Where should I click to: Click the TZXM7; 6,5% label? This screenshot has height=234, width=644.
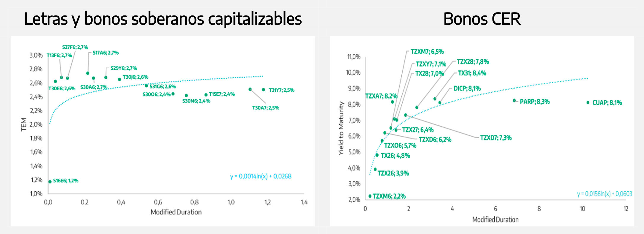427,52
